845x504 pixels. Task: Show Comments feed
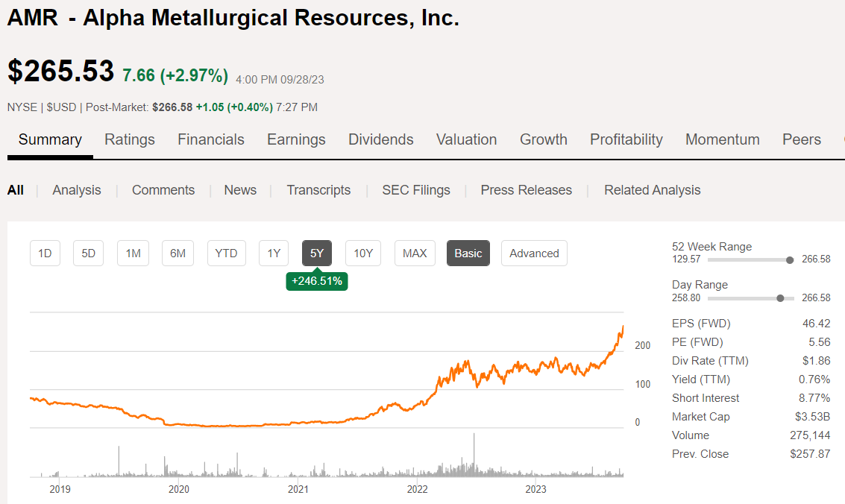tap(163, 190)
